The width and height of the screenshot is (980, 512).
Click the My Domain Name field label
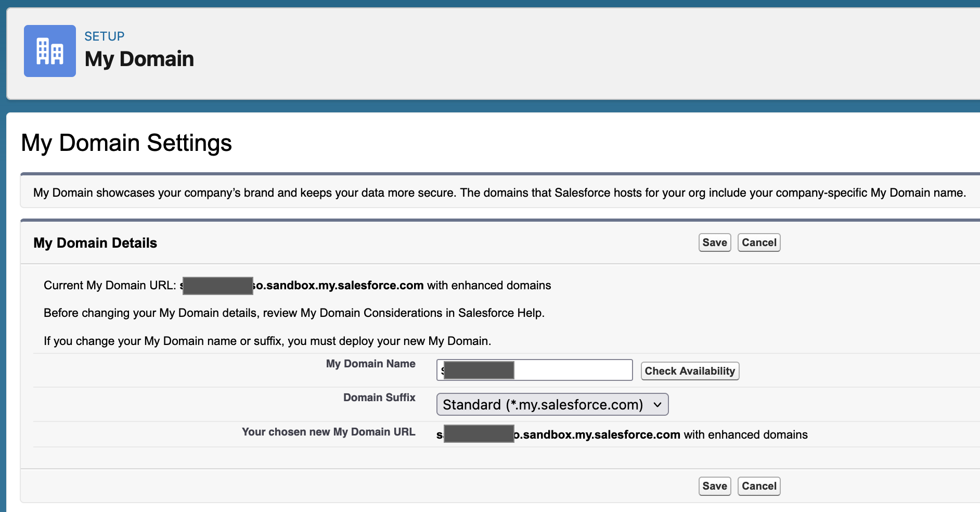pyautogui.click(x=370, y=364)
